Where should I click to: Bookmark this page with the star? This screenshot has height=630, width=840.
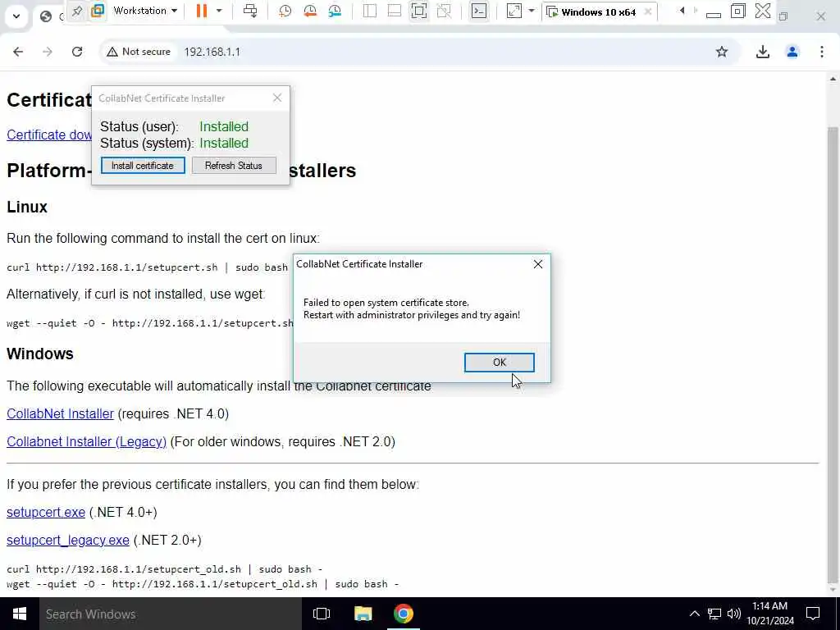point(722,52)
